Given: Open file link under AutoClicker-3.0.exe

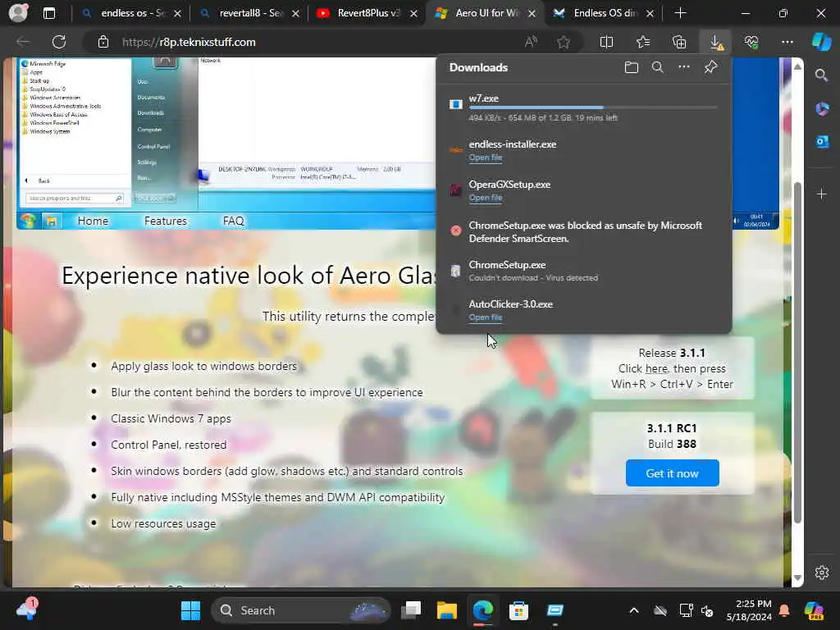Looking at the screenshot, I should (x=486, y=317).
